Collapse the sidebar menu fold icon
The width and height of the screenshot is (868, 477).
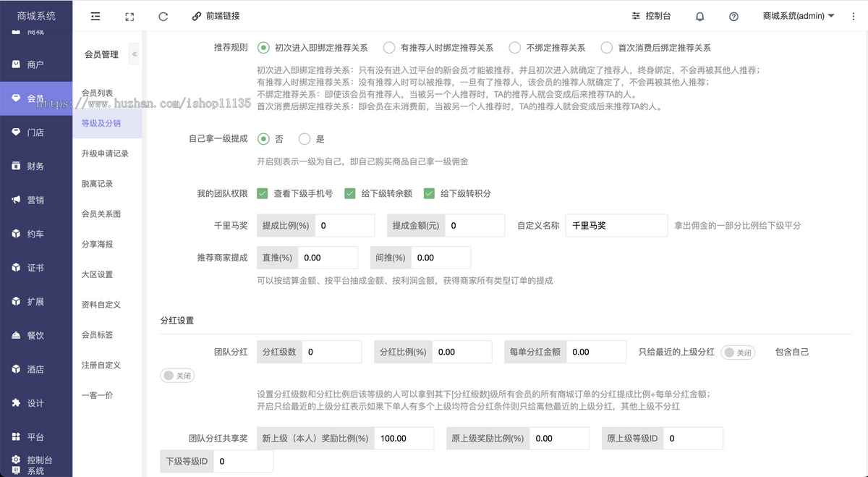click(95, 16)
